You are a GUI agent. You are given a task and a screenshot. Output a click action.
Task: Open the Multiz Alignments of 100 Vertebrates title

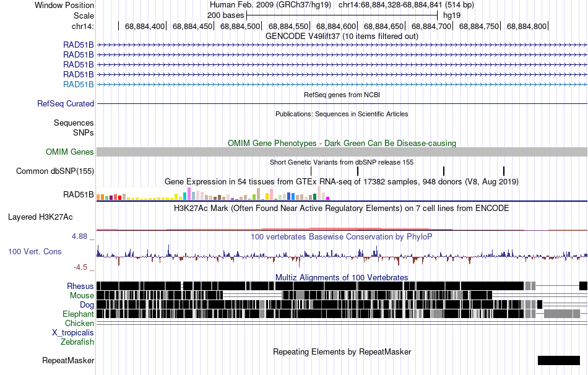pyautogui.click(x=342, y=277)
